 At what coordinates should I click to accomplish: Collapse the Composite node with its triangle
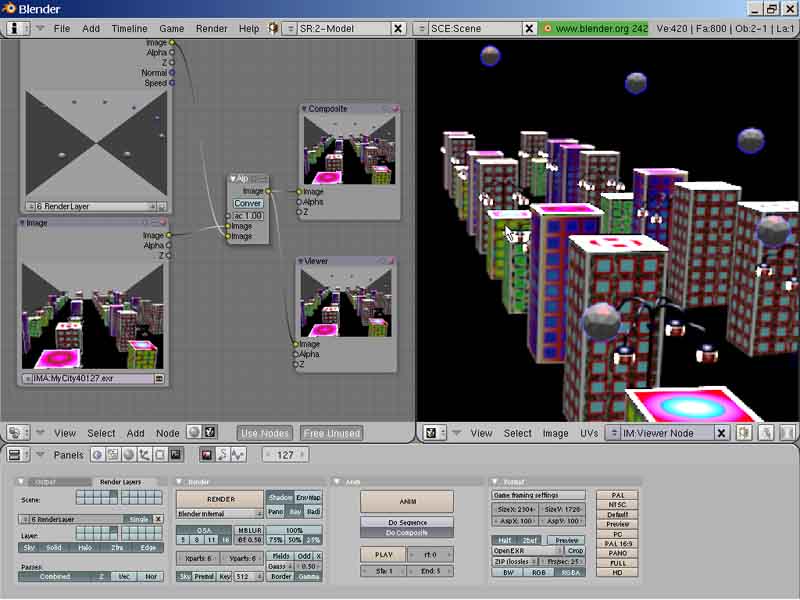[304, 109]
